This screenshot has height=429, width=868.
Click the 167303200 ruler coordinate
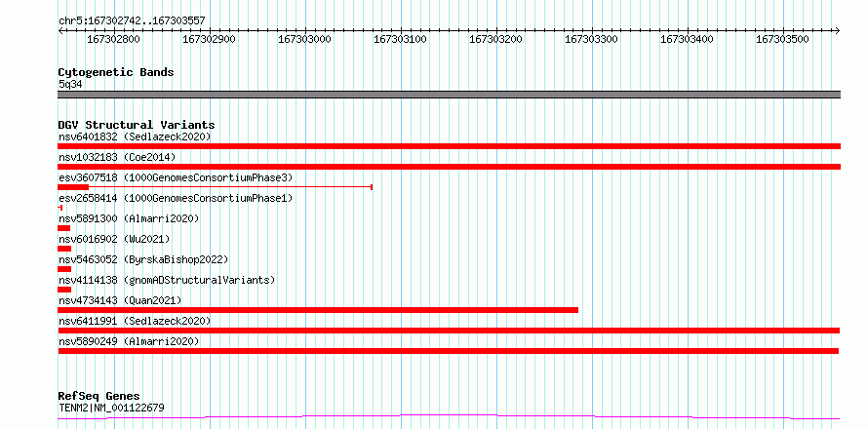(495, 40)
